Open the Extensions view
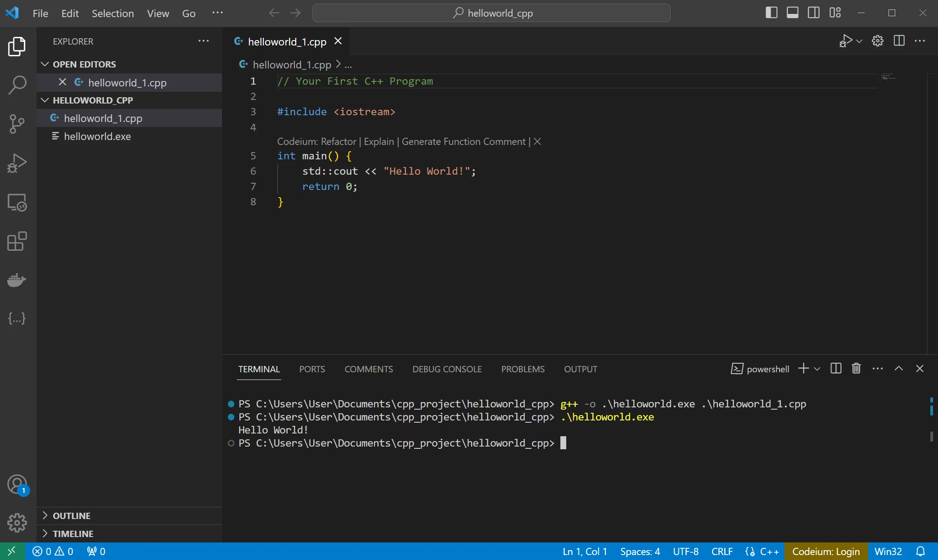Viewport: 938px width, 560px height. pyautogui.click(x=17, y=241)
